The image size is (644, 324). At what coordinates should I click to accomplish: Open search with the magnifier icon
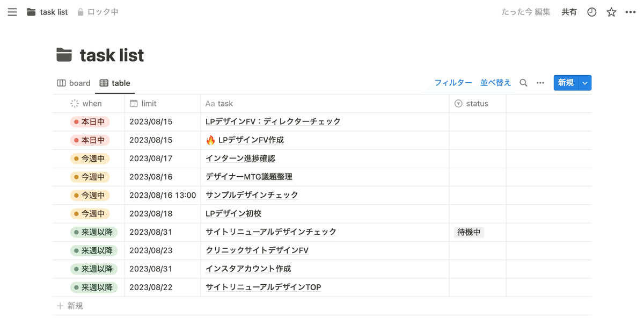point(523,83)
